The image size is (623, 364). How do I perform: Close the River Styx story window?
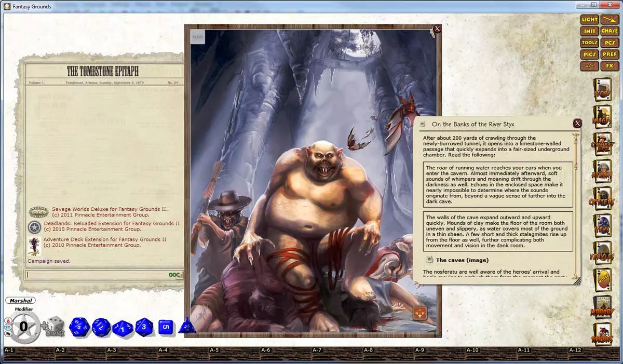tap(577, 123)
